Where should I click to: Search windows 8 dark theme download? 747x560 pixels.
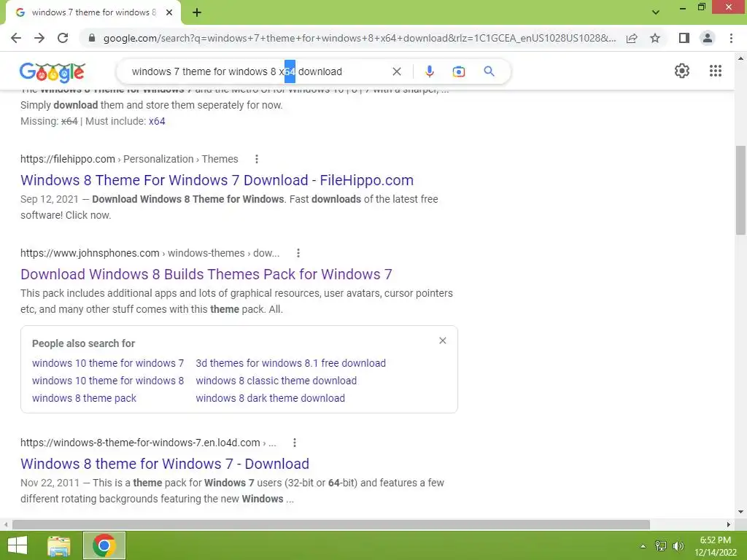270,398
